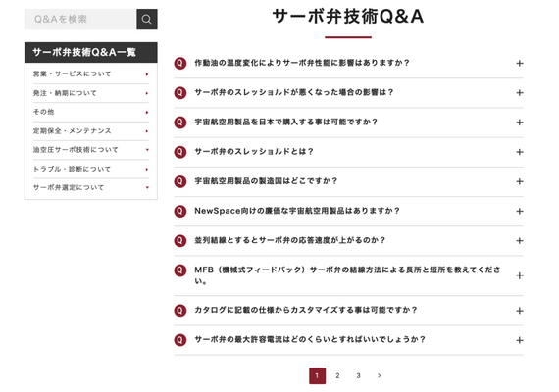Expand 宇宙航空用製品の製造国 question
This screenshot has width=559, height=392.
tap(348, 181)
